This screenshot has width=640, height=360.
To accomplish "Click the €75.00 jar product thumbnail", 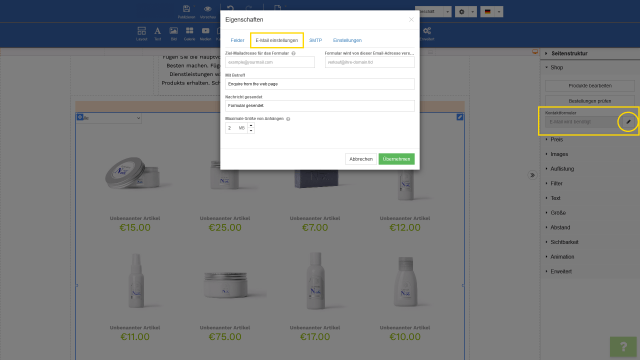I will coord(225,285).
